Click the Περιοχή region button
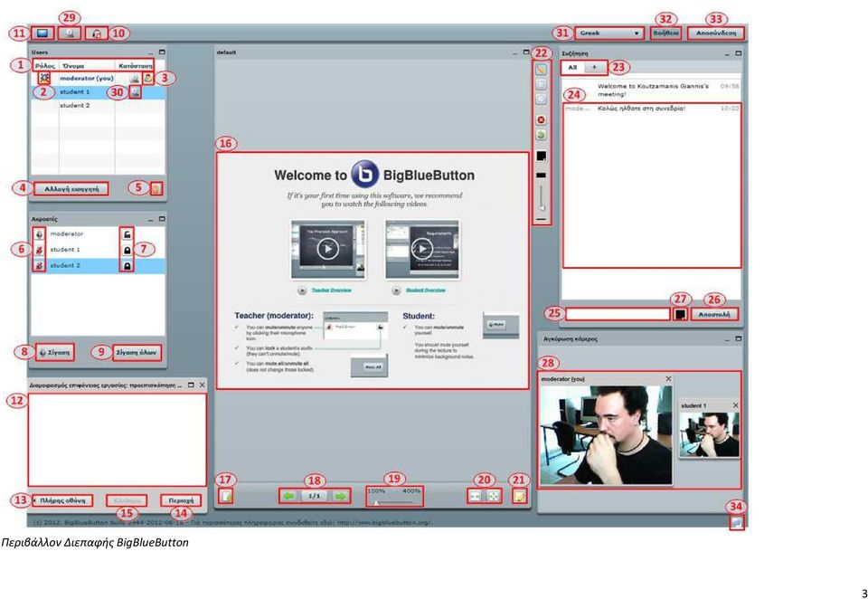The height and width of the screenshot is (599, 868). (x=181, y=500)
